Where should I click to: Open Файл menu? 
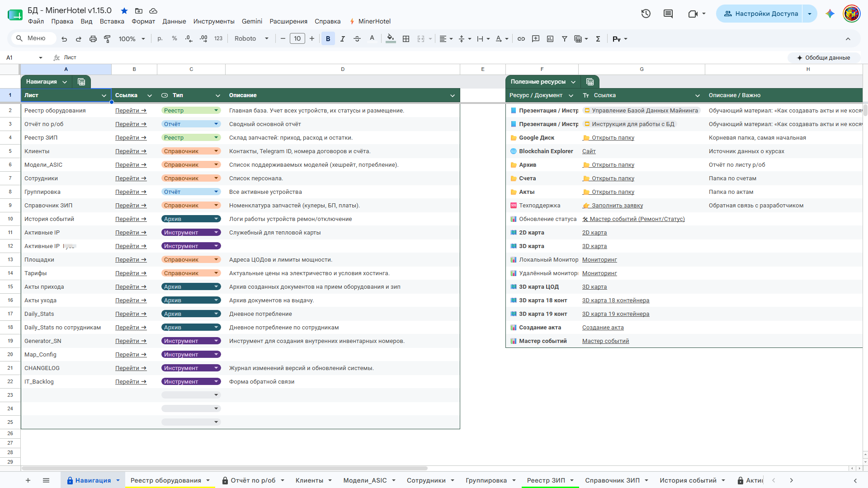(x=36, y=21)
